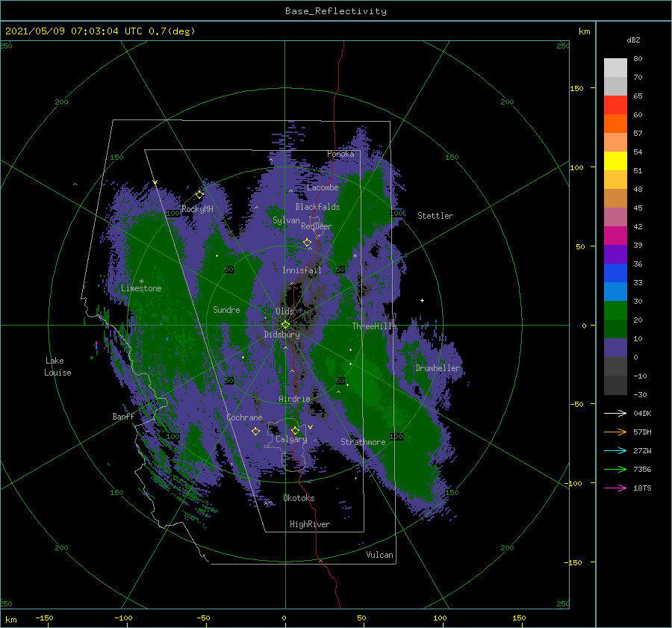This screenshot has height=628, width=672.
Task: Click the Olds city label
Action: click(284, 311)
